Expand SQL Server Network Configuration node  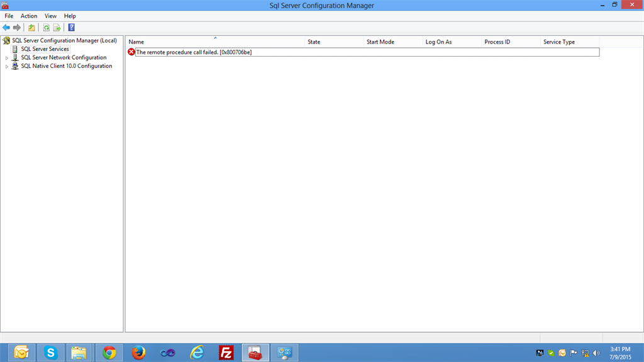pyautogui.click(x=6, y=58)
